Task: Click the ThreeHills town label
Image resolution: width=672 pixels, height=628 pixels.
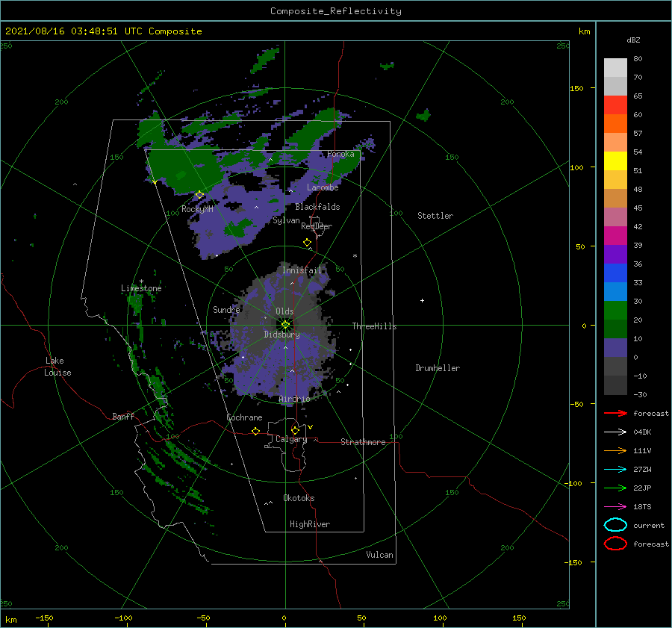Action: pos(375,326)
